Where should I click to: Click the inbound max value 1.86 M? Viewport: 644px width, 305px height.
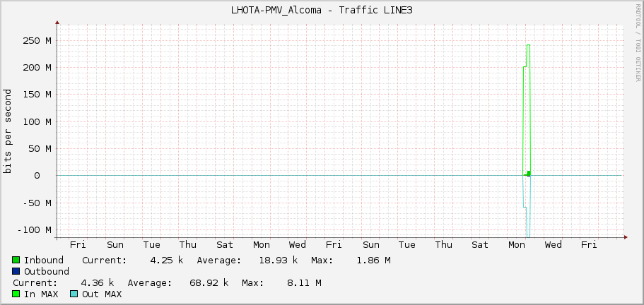(373, 260)
